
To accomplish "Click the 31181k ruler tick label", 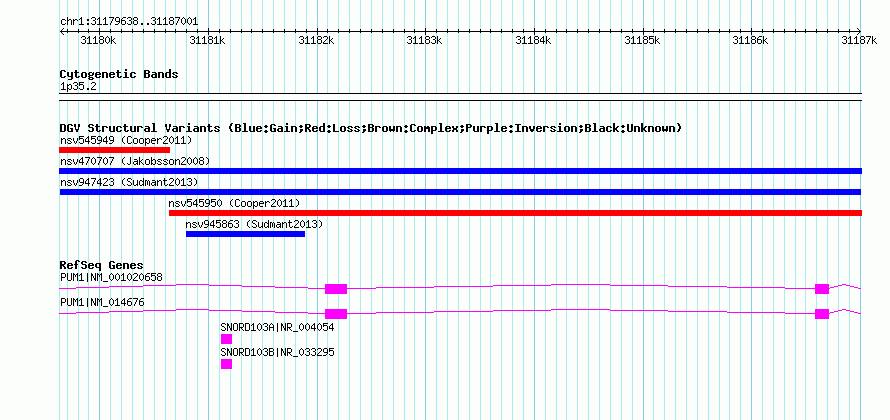I will point(208,40).
